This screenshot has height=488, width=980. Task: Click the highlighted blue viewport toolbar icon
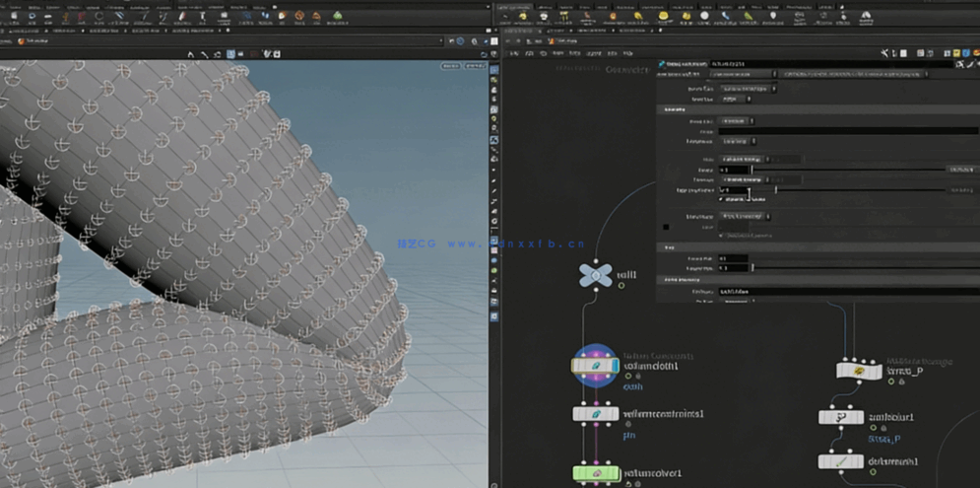point(231,54)
